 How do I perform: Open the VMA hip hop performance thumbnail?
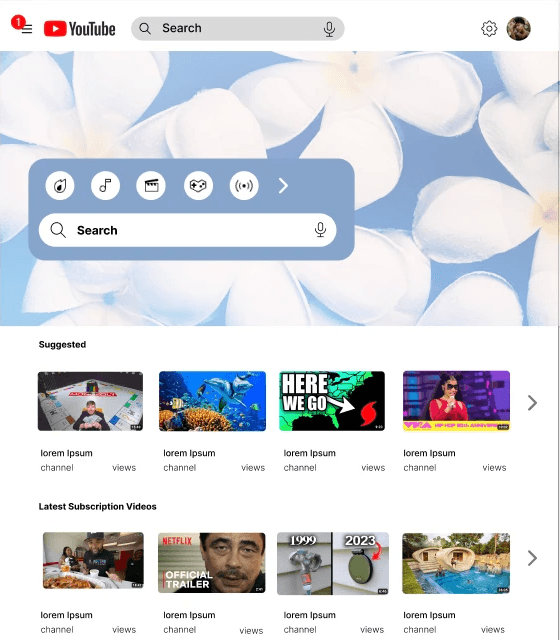pos(456,401)
